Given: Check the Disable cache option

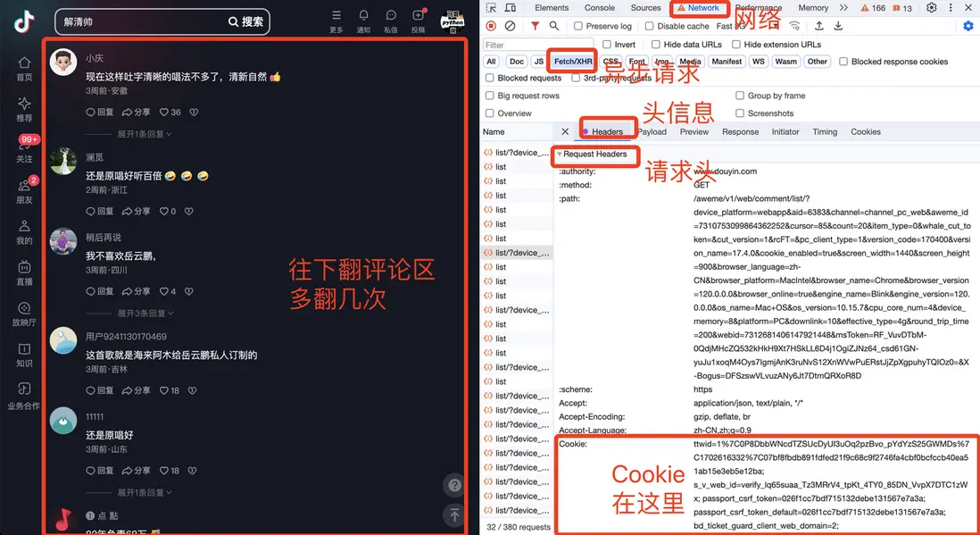Looking at the screenshot, I should (648, 25).
